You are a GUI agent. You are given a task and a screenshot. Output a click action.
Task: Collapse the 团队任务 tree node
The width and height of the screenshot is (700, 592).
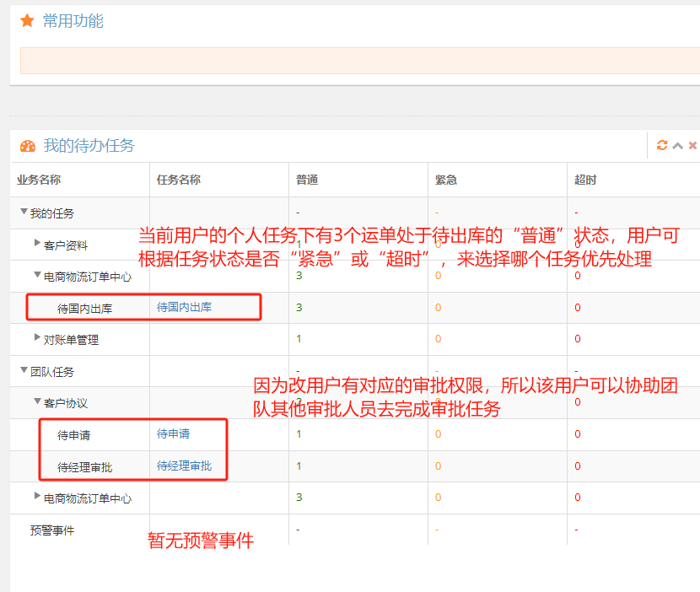[24, 370]
